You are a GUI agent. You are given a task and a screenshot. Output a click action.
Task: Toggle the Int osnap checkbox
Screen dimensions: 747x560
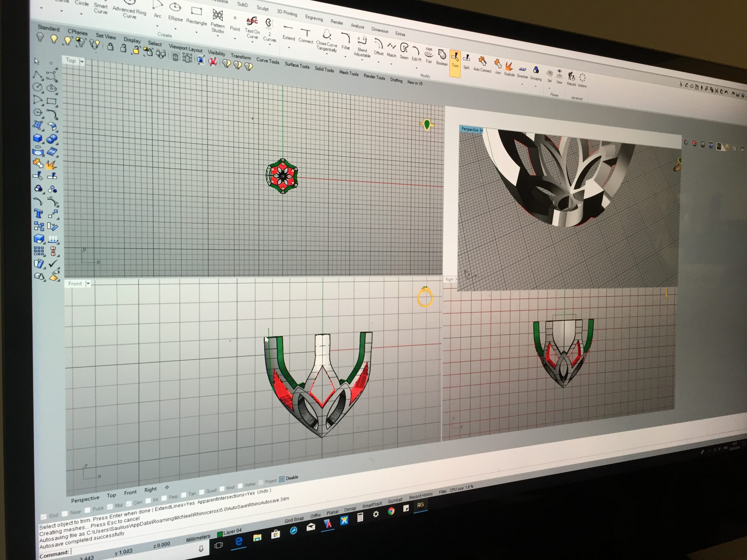[x=148, y=500]
